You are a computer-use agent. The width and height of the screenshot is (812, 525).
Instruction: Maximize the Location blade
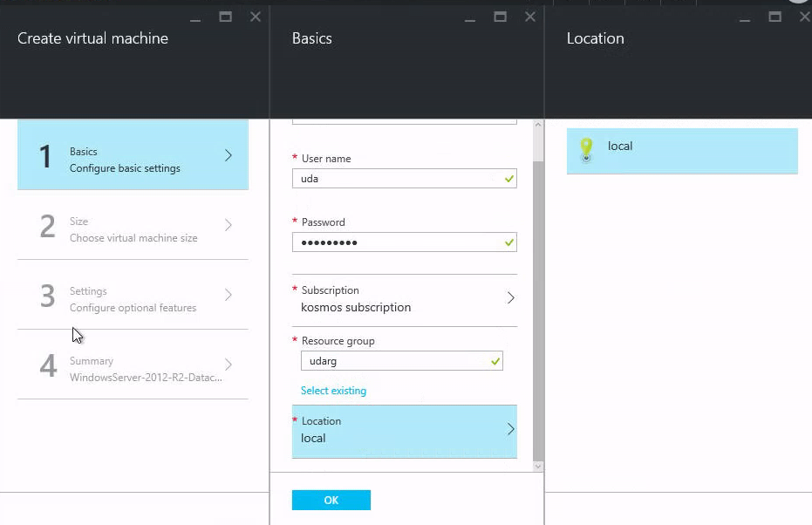click(x=774, y=17)
